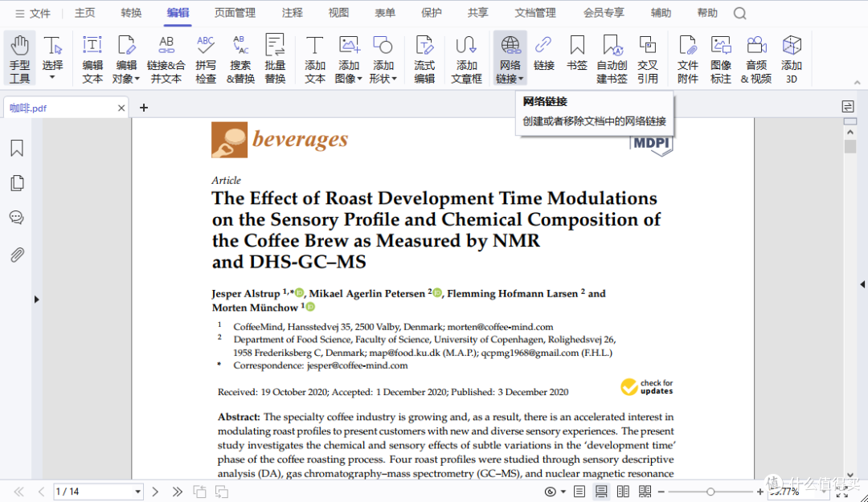868x502 pixels.
Task: Click Add Image (添加图像) tool
Action: (349, 59)
